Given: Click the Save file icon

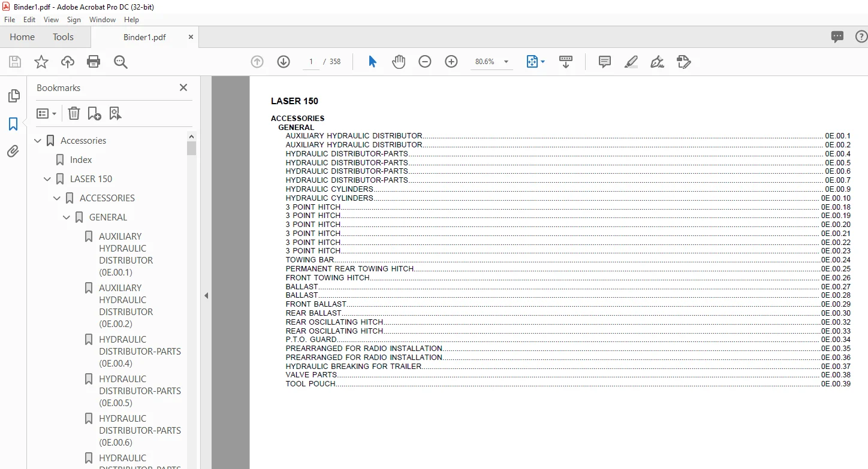Looking at the screenshot, I should [15, 62].
